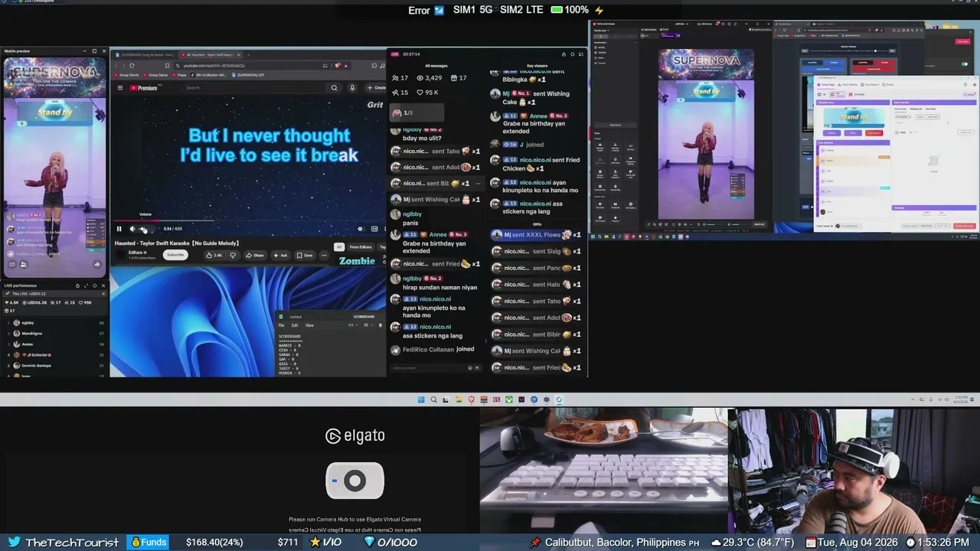Close the This LIVE +USD0.12 banner
980x551 pixels.
103,294
